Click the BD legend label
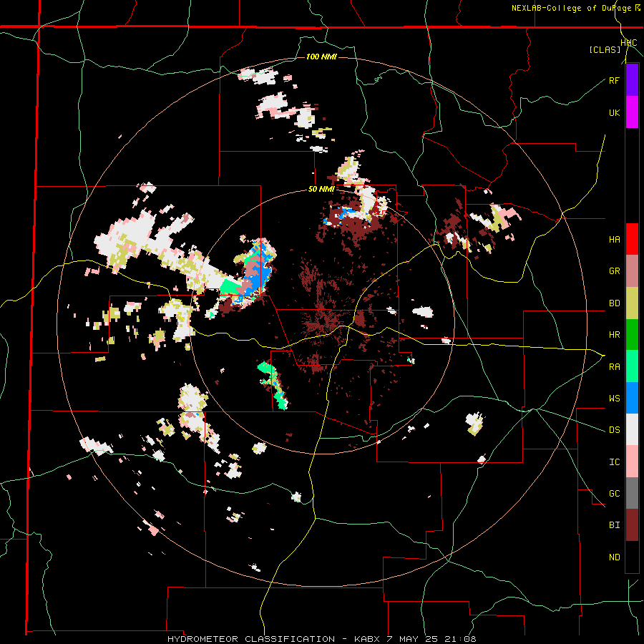 point(614,303)
